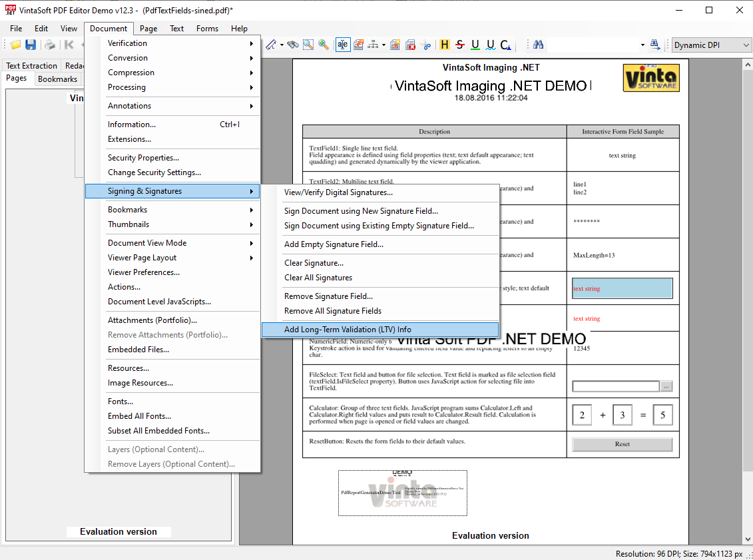Click the vertical scrollbar down arrow
Image resolution: width=753 pixels, height=560 pixels.
tap(746, 539)
